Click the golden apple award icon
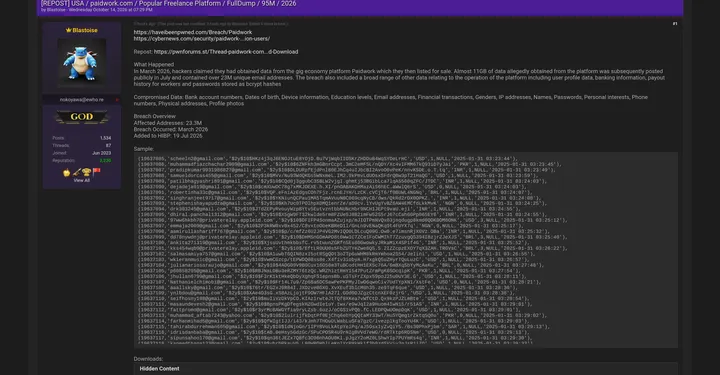The image size is (720, 375). point(67,173)
